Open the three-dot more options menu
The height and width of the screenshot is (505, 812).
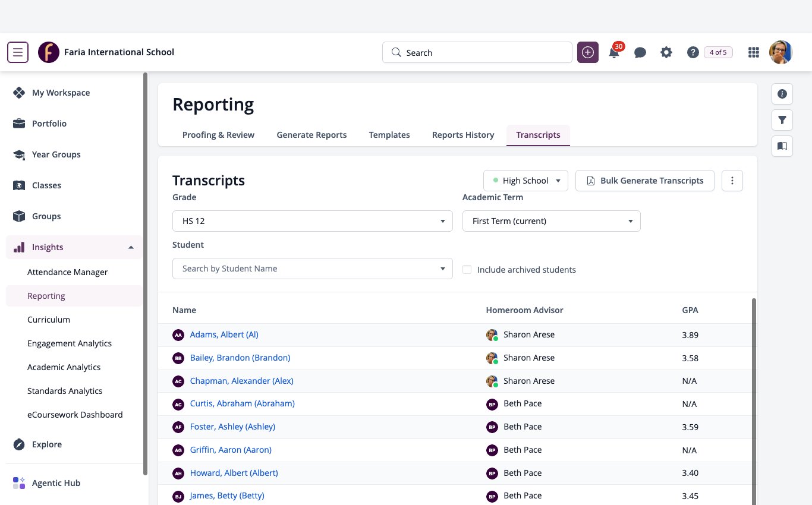pos(732,181)
